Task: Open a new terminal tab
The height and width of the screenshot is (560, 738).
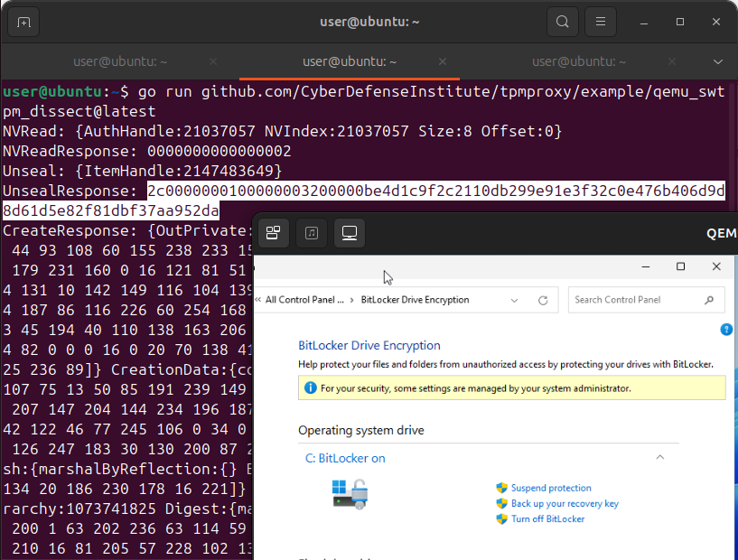Action: pos(23,22)
